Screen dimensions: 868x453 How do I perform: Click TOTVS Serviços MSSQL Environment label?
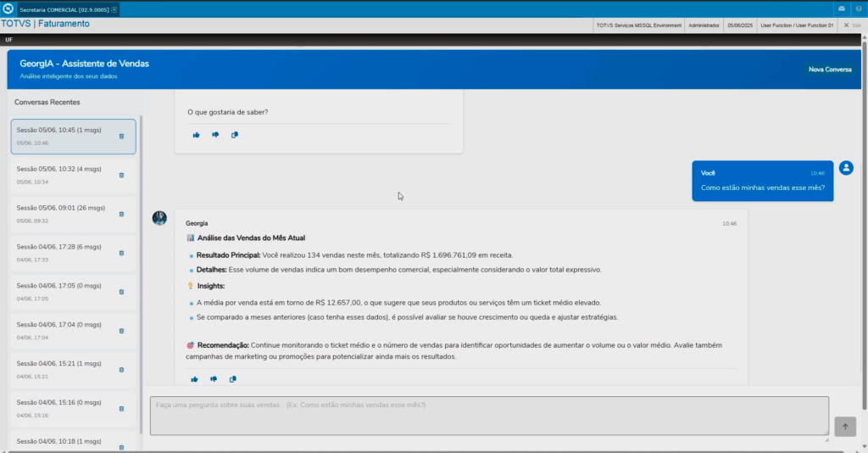pyautogui.click(x=639, y=25)
